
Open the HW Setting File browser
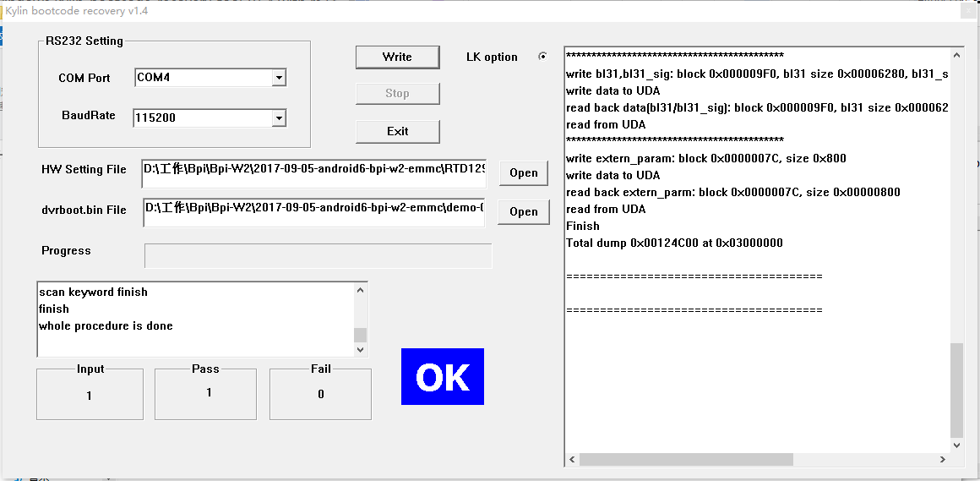pyautogui.click(x=523, y=172)
